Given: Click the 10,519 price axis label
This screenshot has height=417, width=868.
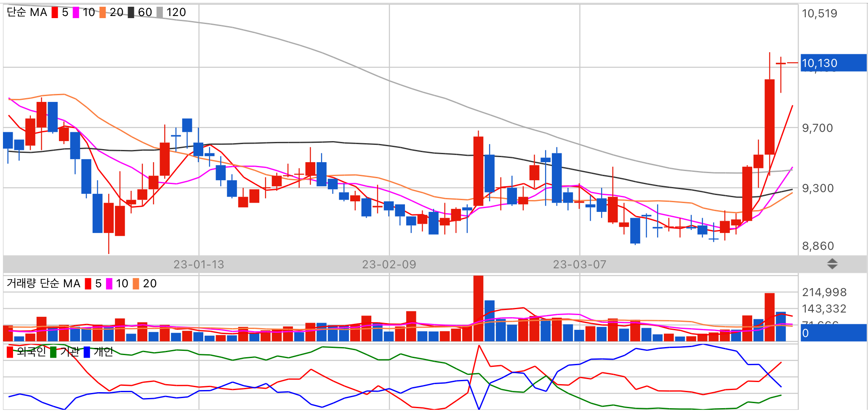Looking at the screenshot, I should tap(820, 13).
